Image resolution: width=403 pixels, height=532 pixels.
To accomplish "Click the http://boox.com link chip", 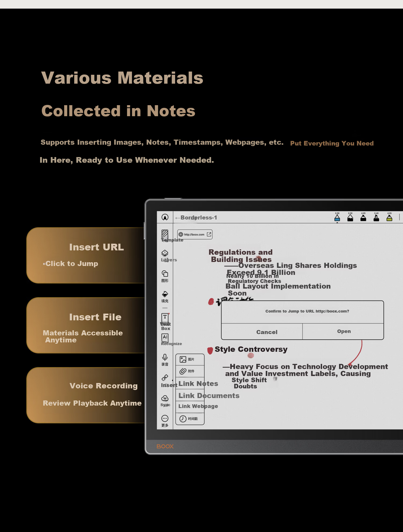I will click(x=195, y=235).
